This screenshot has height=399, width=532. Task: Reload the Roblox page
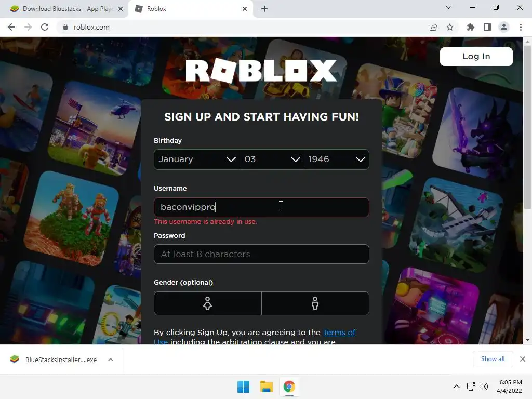pos(45,27)
